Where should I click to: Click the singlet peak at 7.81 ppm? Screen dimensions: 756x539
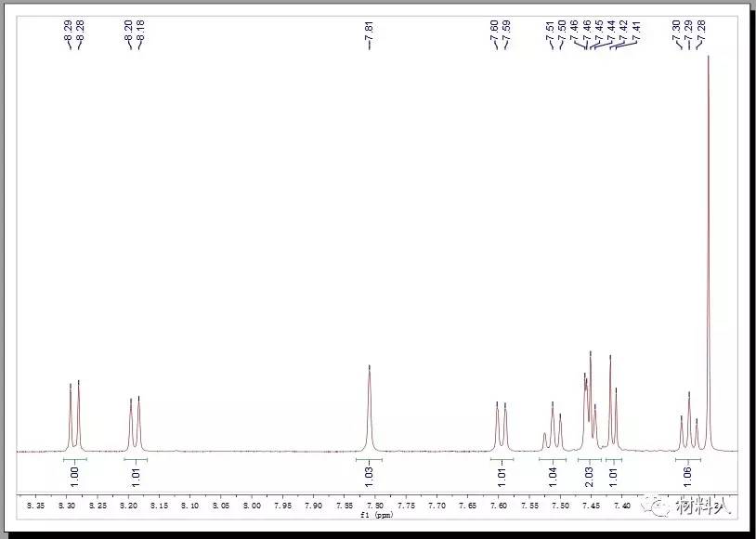(370, 408)
